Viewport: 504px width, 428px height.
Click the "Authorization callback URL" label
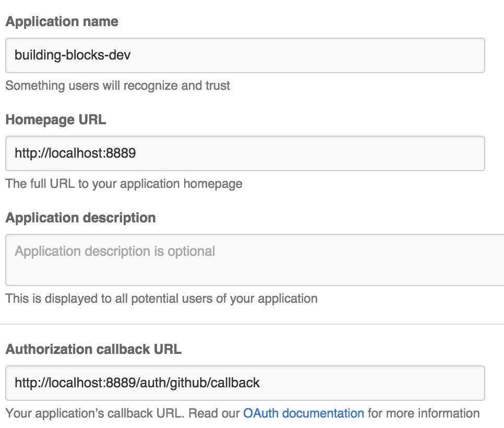(94, 349)
